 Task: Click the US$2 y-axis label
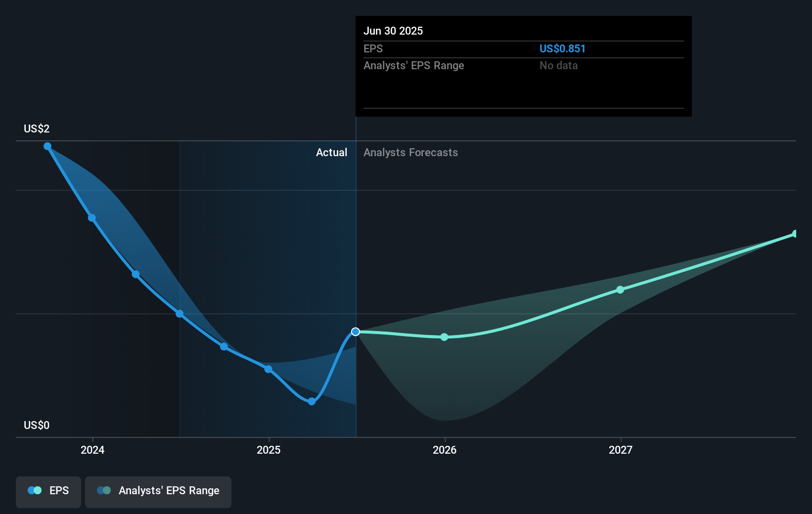click(x=37, y=128)
